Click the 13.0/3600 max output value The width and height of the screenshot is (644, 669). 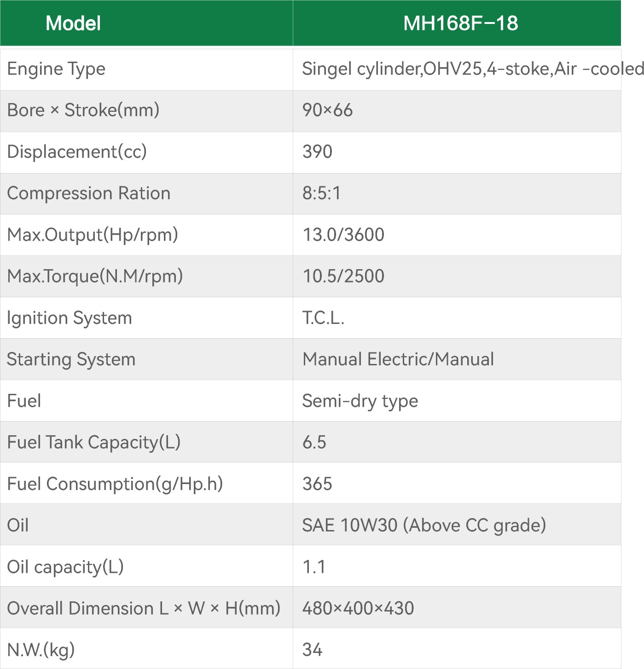pyautogui.click(x=343, y=235)
